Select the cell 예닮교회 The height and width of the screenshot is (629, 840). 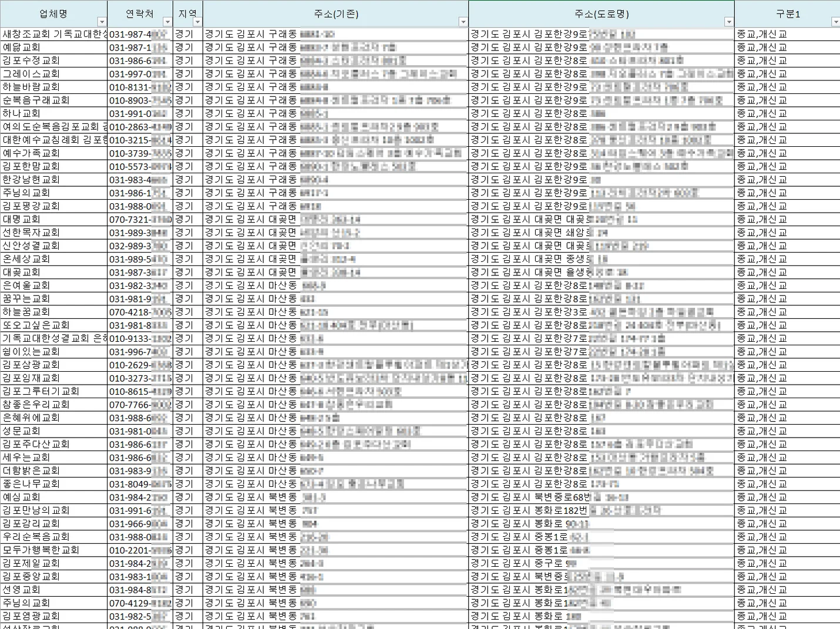[x=54, y=48]
